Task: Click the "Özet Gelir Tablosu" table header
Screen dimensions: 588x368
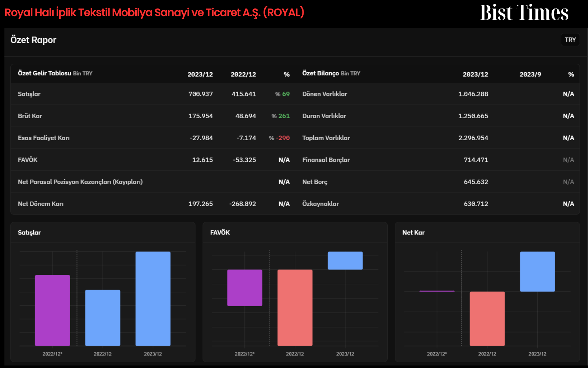Action: pyautogui.click(x=44, y=73)
